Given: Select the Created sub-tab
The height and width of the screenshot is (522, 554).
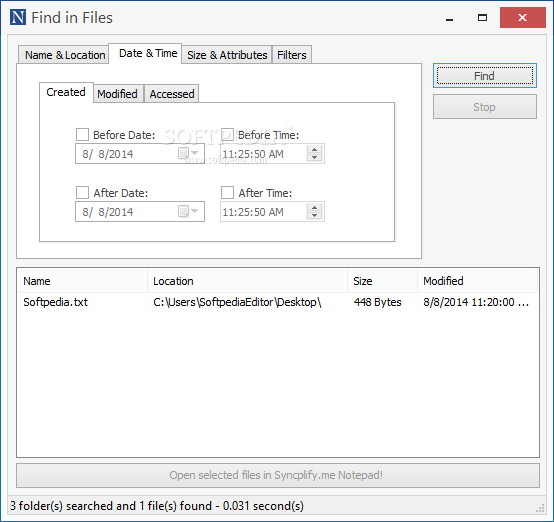Looking at the screenshot, I should tap(66, 92).
